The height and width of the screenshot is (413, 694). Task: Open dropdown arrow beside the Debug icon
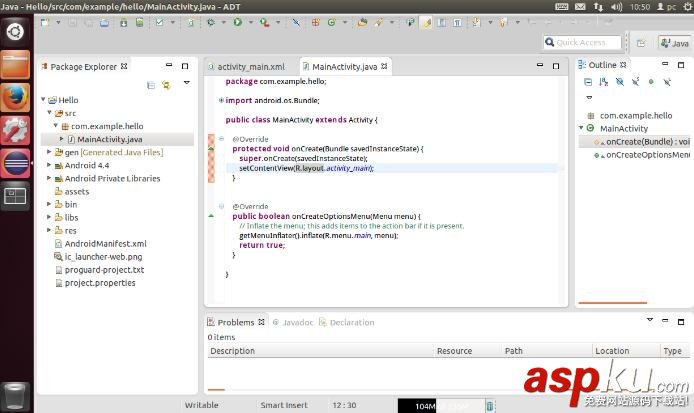tap(224, 22)
